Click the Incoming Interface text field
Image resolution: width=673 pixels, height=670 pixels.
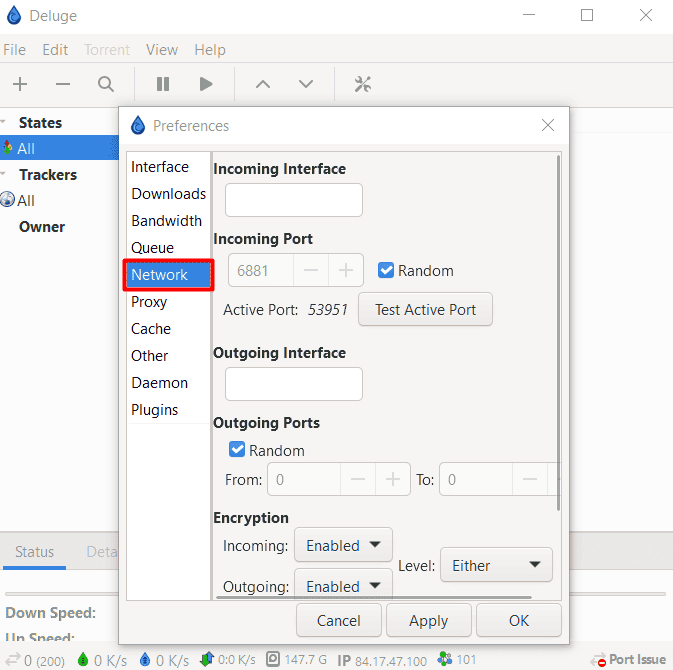(x=293, y=201)
